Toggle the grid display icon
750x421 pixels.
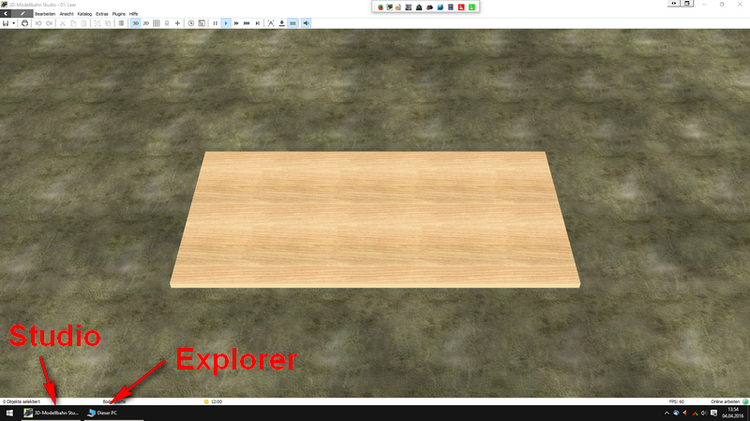[x=156, y=23]
